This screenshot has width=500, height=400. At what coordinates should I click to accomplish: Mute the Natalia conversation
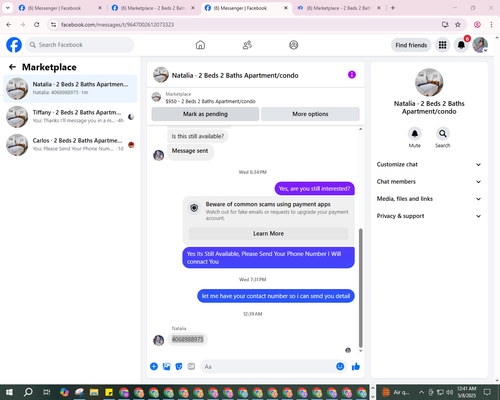(415, 134)
